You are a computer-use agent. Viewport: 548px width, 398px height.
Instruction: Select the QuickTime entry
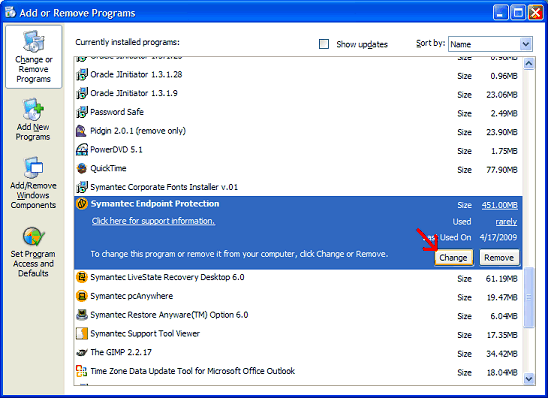tap(298, 169)
